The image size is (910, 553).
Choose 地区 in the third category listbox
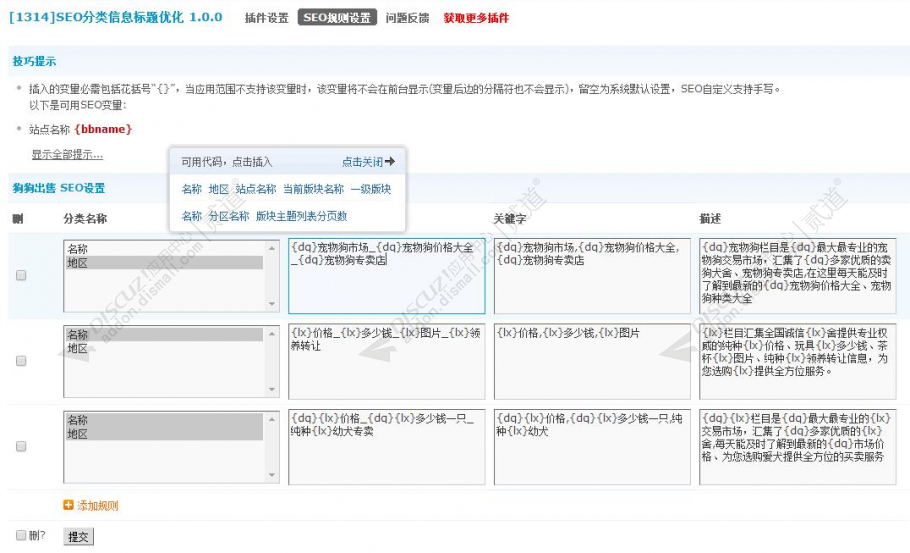pos(78,434)
